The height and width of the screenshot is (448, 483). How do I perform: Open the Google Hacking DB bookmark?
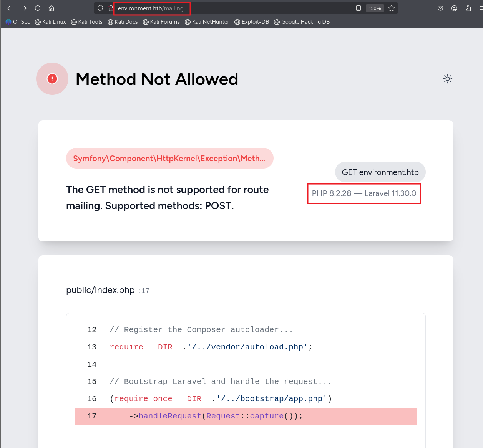click(x=302, y=22)
